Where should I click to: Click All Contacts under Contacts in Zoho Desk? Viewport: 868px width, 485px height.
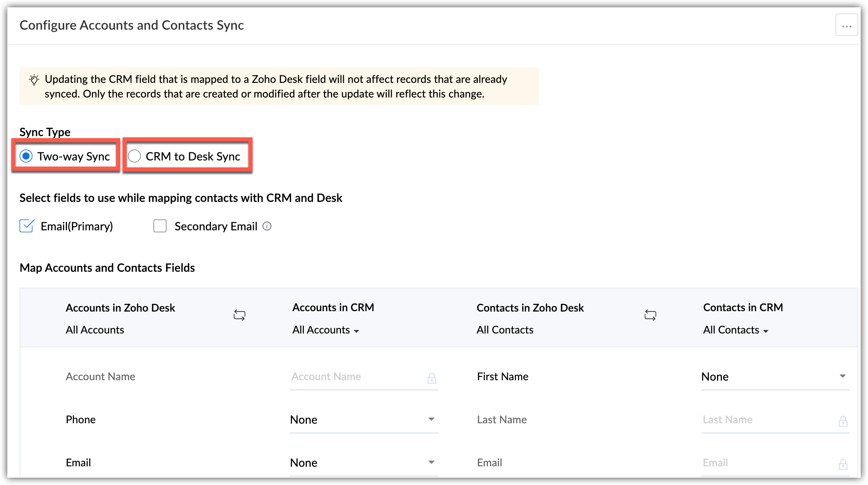(505, 330)
